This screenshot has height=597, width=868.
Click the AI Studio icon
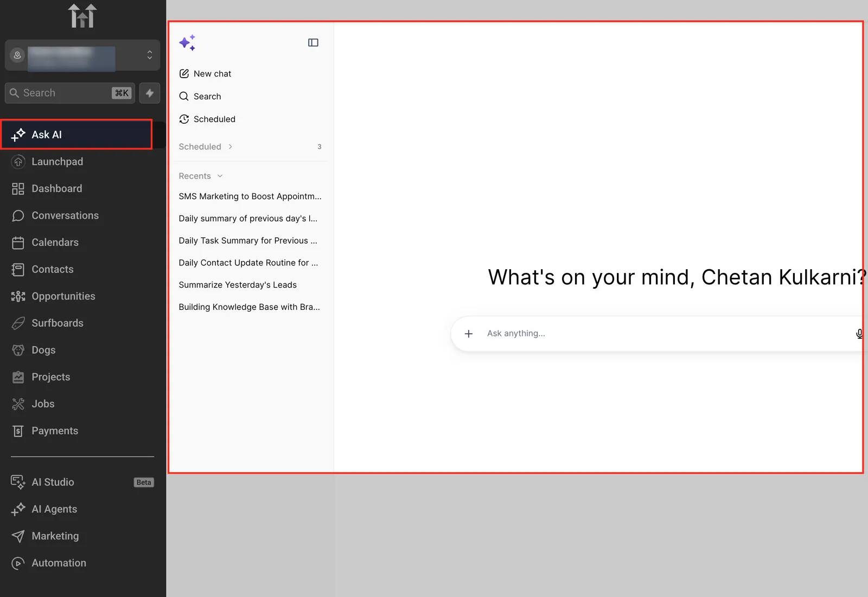tap(18, 482)
